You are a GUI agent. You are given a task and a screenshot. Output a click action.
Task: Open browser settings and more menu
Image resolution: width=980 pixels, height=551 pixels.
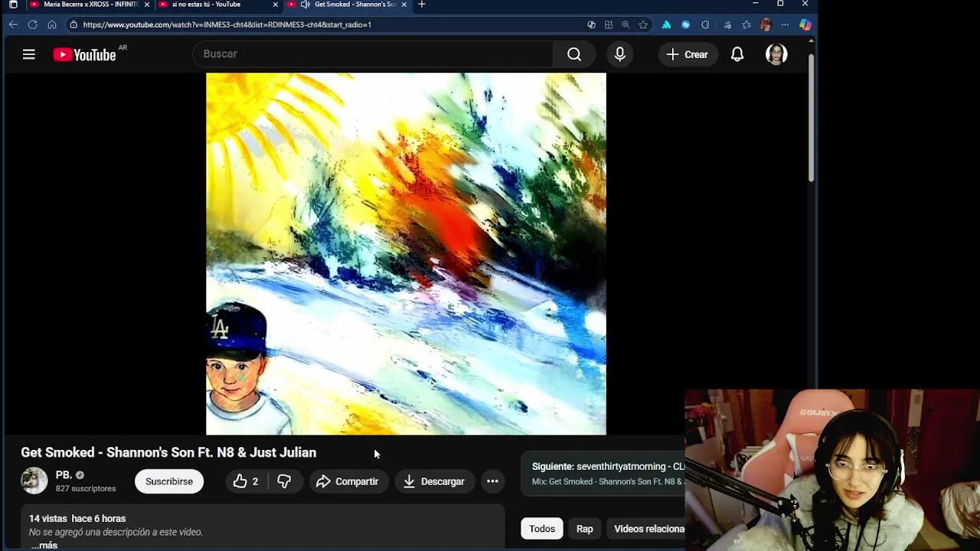(785, 24)
